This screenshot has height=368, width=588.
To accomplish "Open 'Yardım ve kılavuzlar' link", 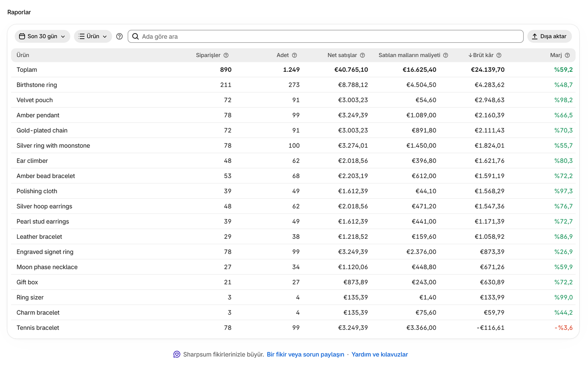I will (x=379, y=354).
